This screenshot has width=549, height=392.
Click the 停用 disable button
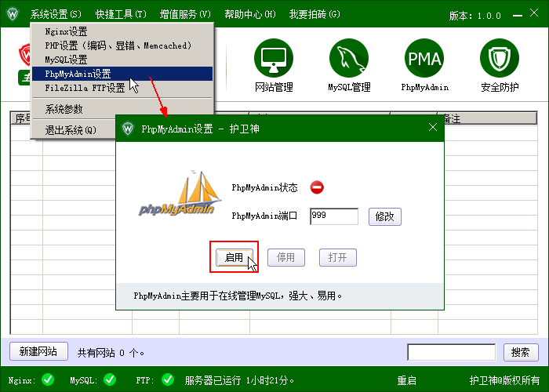coord(286,258)
